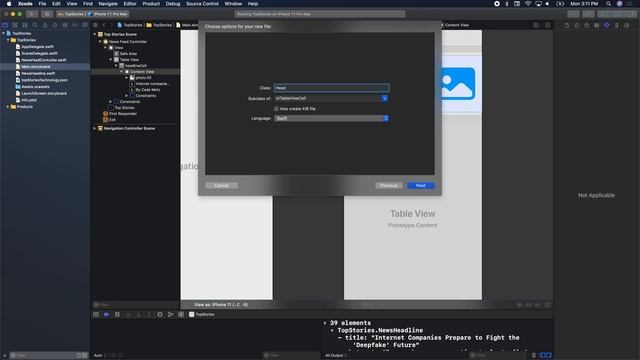The image size is (640, 360).
Task: Click the Class name input field
Action: tap(331, 88)
